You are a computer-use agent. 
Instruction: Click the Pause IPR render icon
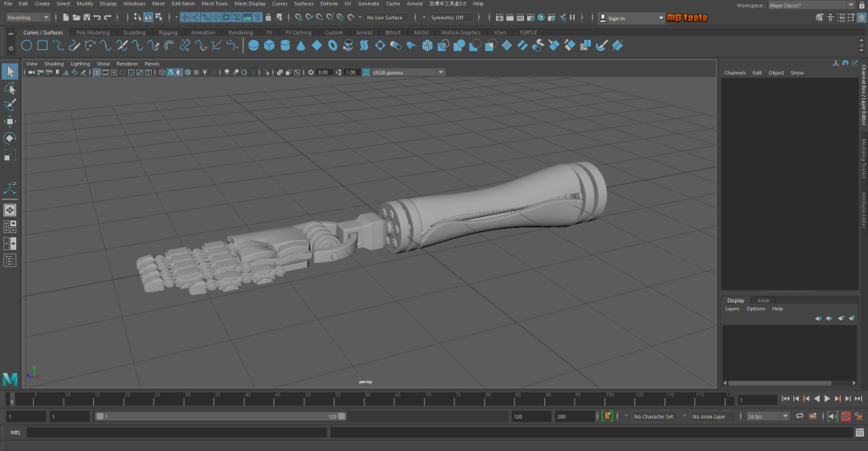pos(572,18)
